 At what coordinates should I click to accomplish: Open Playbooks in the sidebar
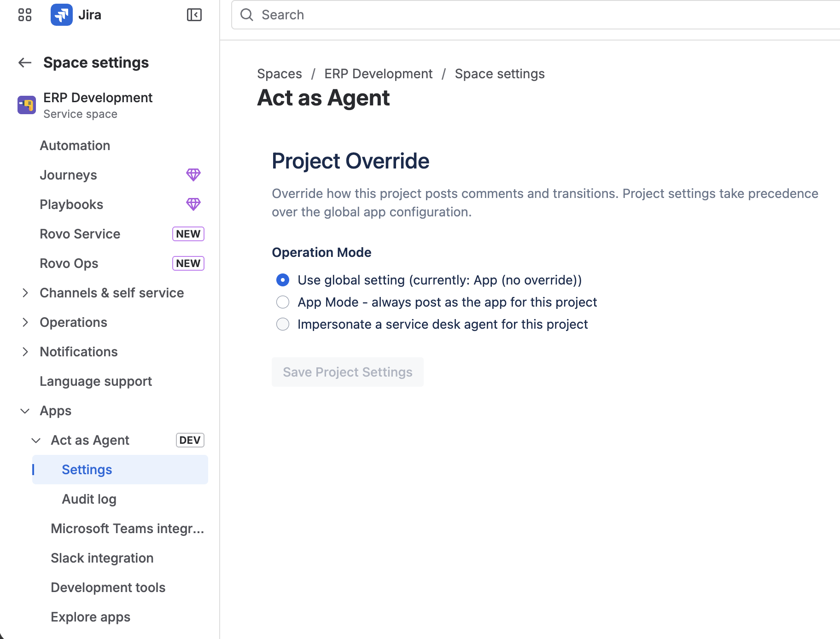(x=71, y=204)
